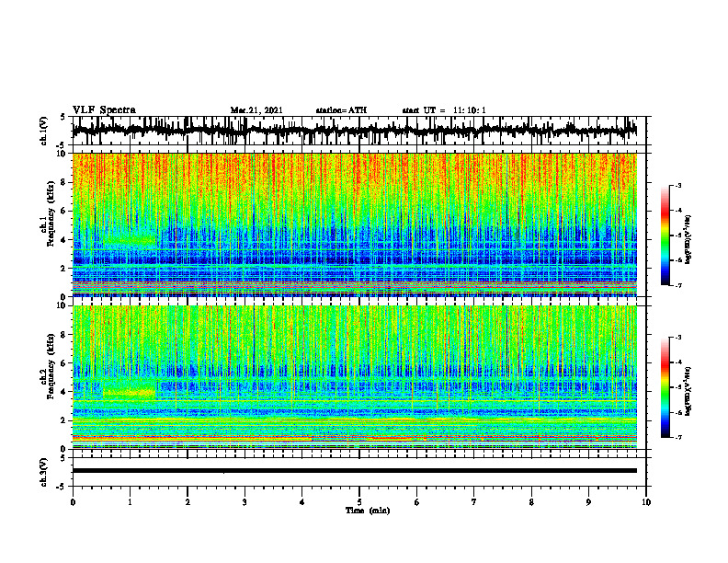Screen dimensions: 728x563
Task: Click the 4 kHz tick on ch.1 spectrogram
Action: click(x=64, y=240)
